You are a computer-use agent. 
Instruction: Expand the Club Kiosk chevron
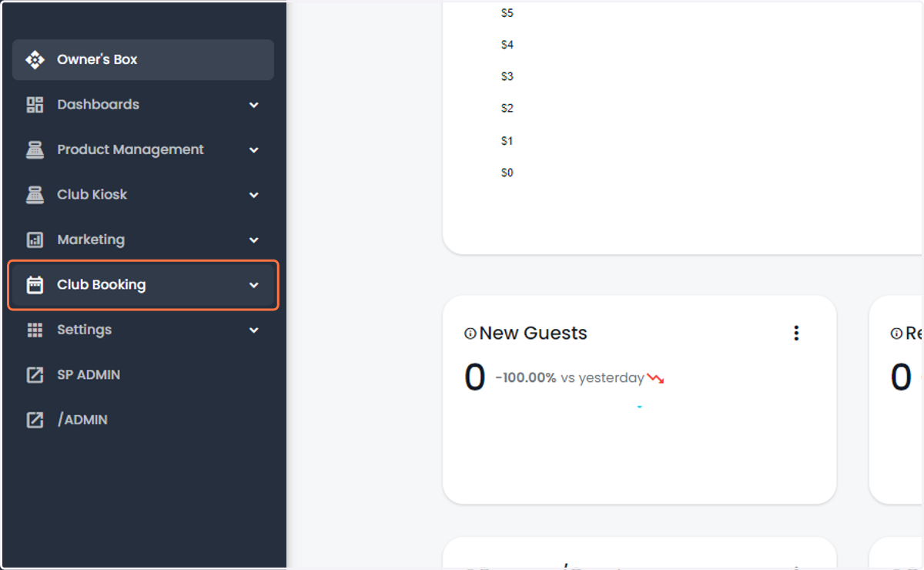pos(254,195)
